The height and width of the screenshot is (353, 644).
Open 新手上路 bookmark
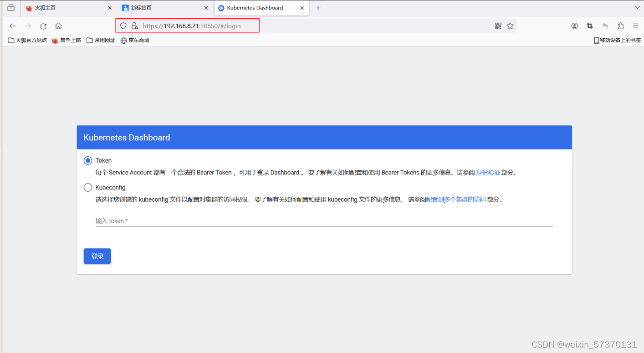click(x=66, y=40)
